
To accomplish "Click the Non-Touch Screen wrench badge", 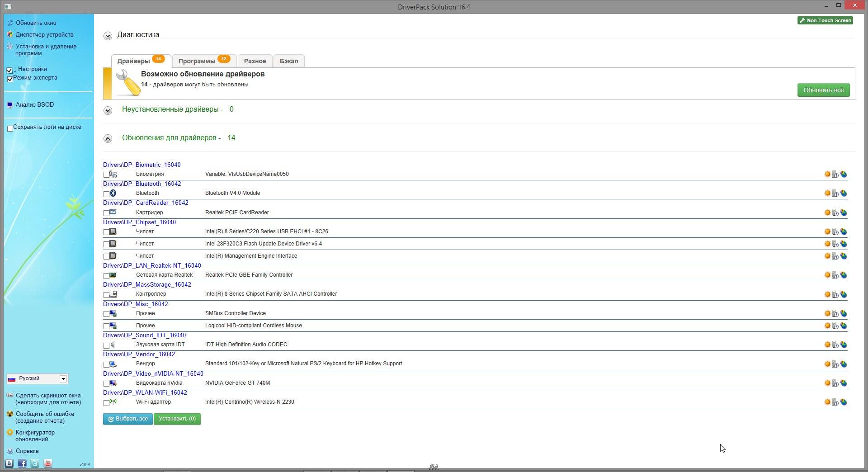I will [825, 20].
